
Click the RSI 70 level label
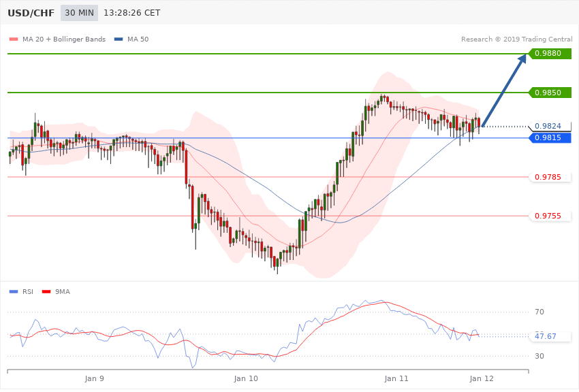click(539, 312)
